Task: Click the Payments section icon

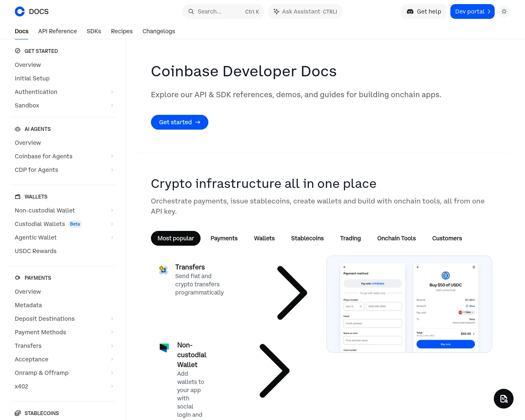Action: 18,278
